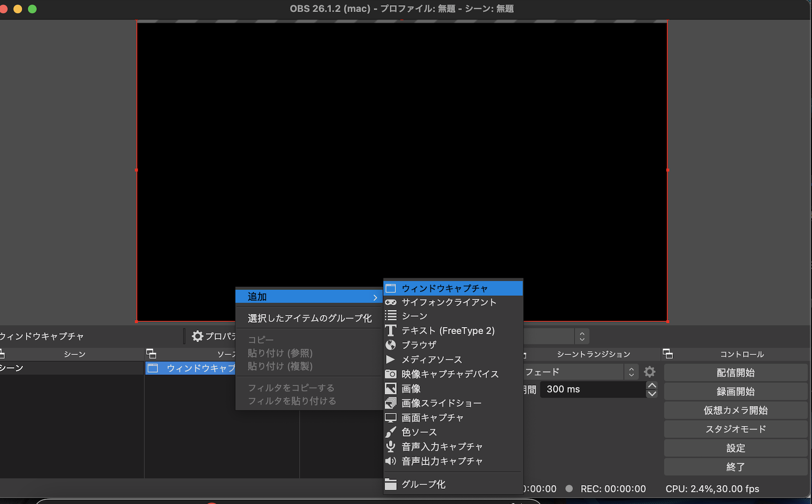The width and height of the screenshot is (812, 504).
Task: Enable スタジオモード
Action: [735, 429]
